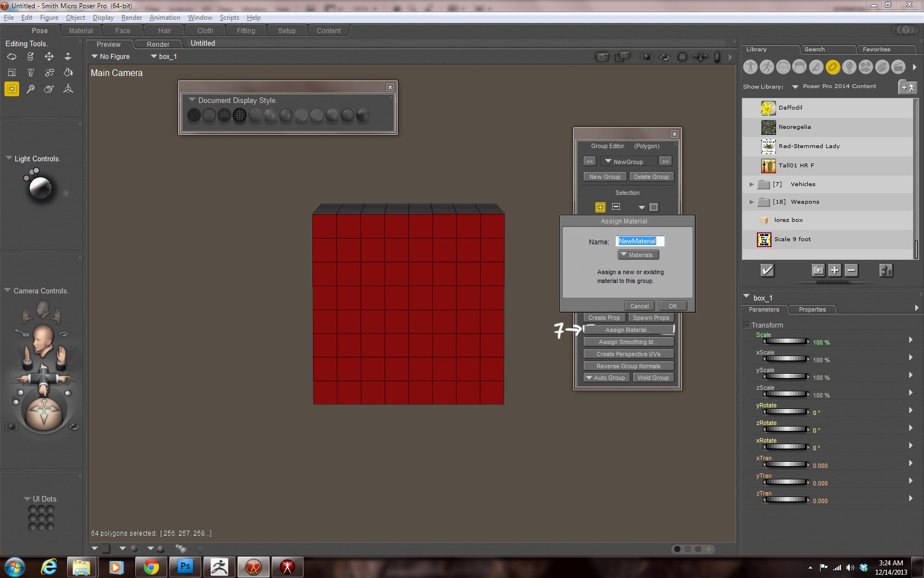
Task: Select the Daffodil library item
Action: pyautogui.click(x=827, y=108)
